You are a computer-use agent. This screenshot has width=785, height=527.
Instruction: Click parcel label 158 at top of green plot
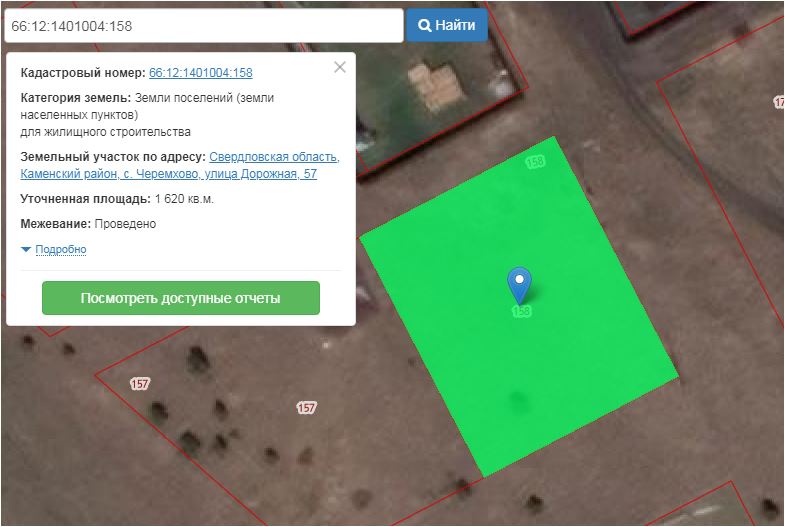click(x=535, y=162)
